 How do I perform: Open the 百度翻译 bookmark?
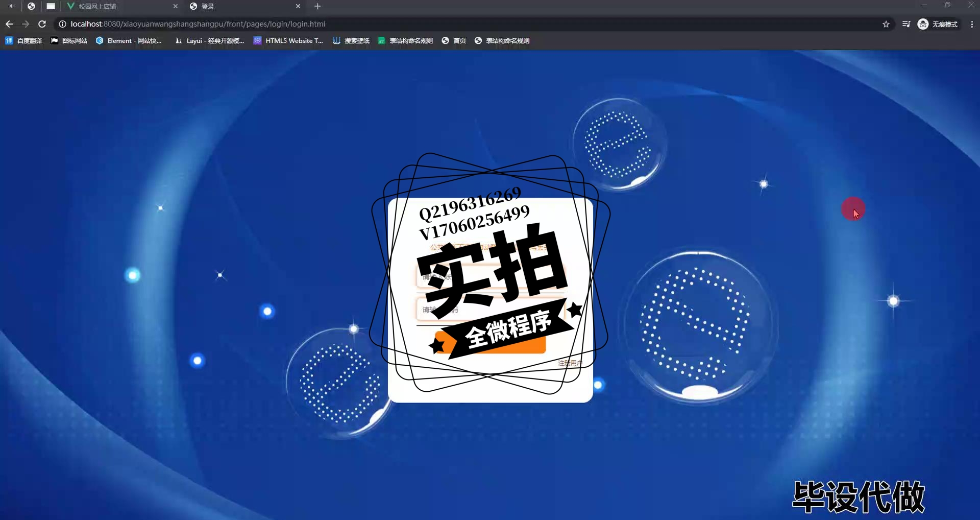23,40
